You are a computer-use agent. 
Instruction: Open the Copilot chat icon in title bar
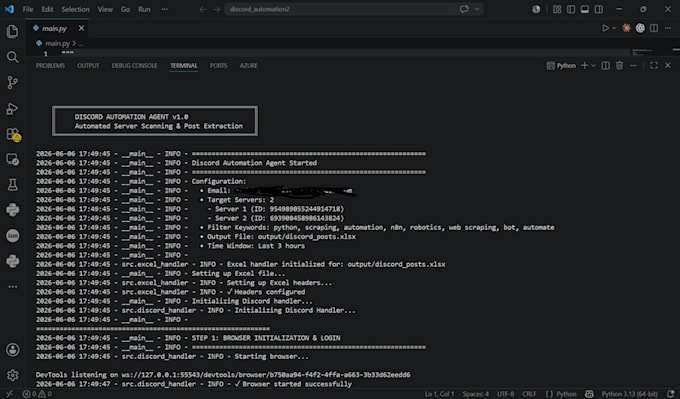(x=464, y=9)
